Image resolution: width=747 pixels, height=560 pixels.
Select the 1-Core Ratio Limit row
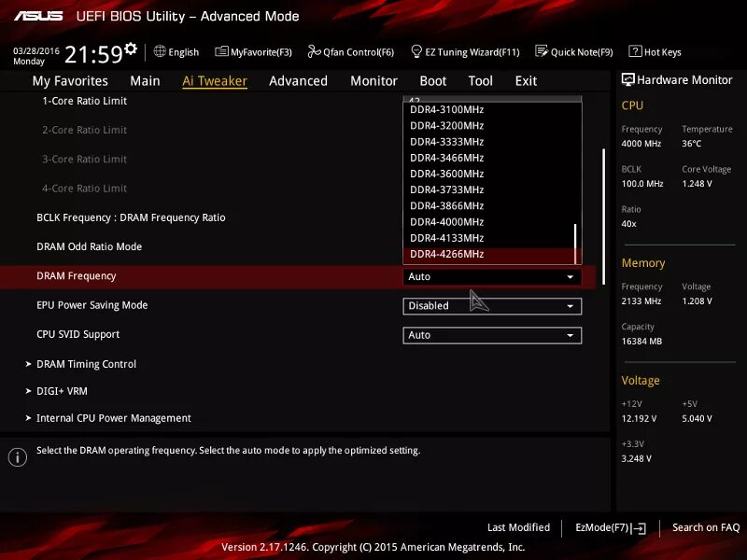(84, 101)
